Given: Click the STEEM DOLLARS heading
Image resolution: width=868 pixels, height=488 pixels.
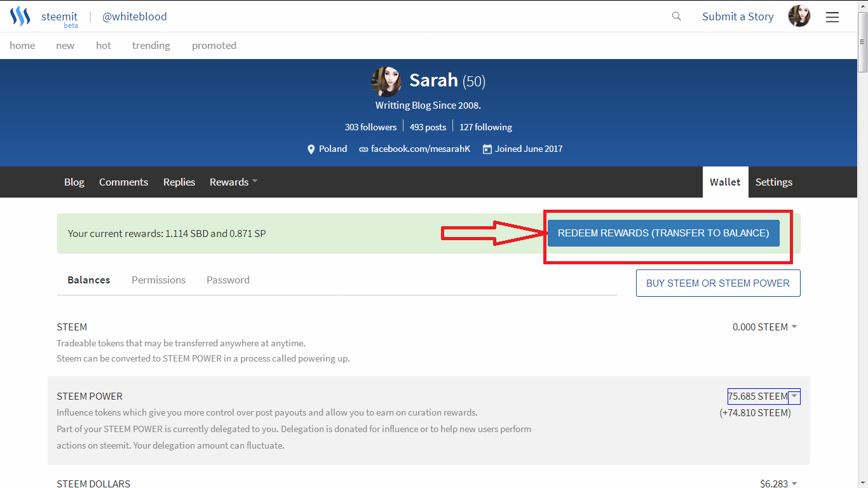Looking at the screenshot, I should click(93, 484).
